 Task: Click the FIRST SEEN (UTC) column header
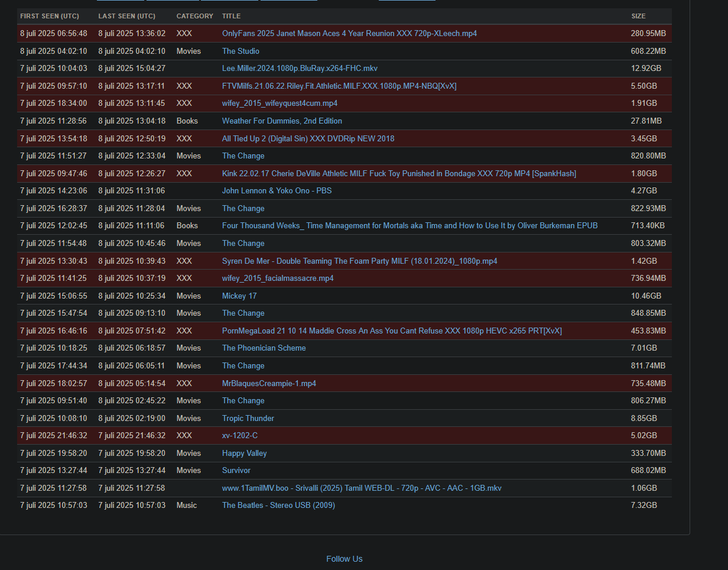coord(50,16)
